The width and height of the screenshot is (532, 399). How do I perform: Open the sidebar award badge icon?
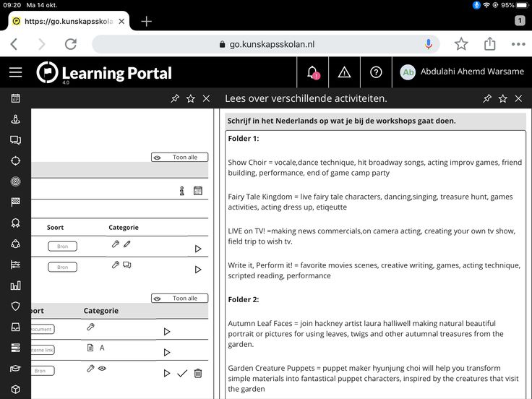click(x=15, y=223)
